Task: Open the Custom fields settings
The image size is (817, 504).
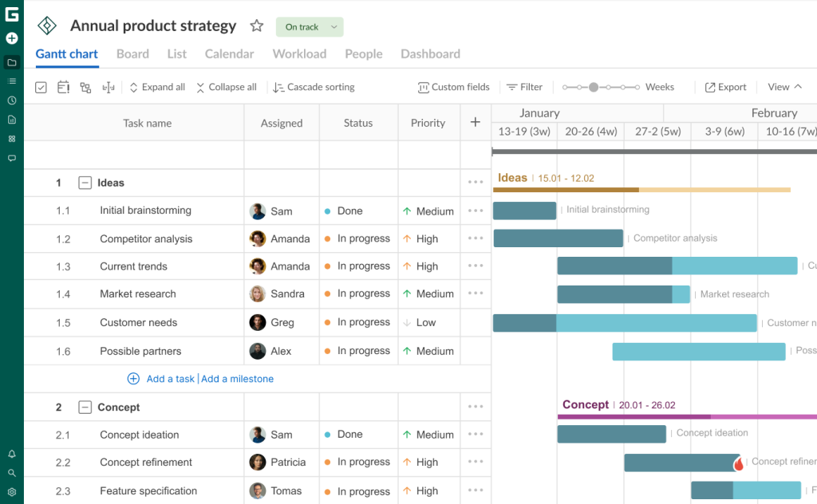Action: [x=453, y=87]
